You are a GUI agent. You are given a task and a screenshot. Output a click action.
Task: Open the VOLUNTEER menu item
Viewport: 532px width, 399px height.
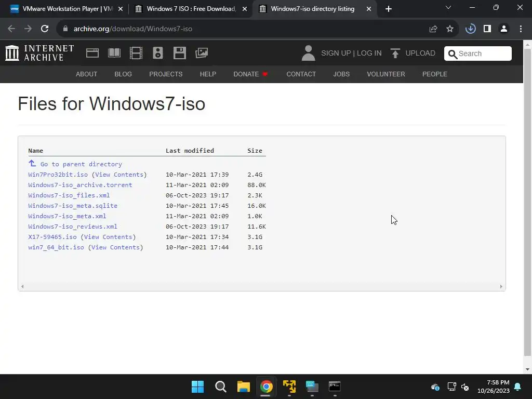(x=386, y=74)
